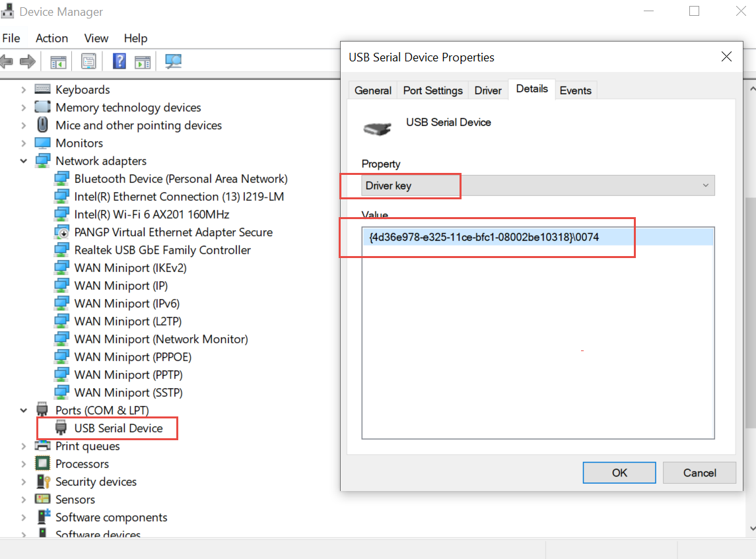The height and width of the screenshot is (559, 756).
Task: Click the Show/Hide Action Pane icon
Action: click(143, 61)
